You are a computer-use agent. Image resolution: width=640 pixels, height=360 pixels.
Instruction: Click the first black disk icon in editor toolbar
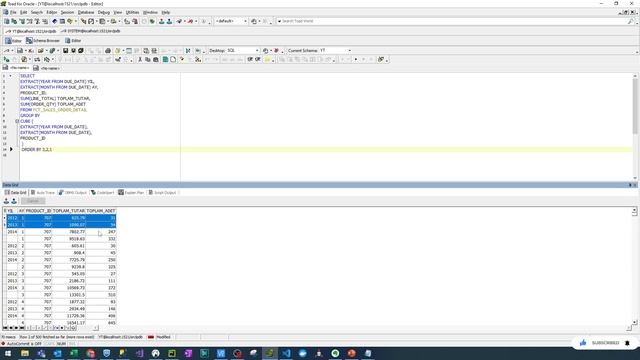click(65, 51)
